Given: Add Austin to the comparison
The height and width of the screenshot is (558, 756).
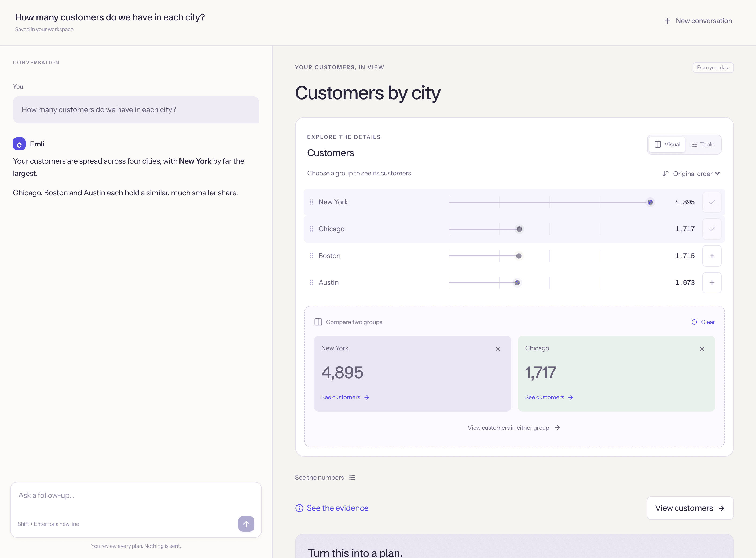Looking at the screenshot, I should pyautogui.click(x=712, y=283).
